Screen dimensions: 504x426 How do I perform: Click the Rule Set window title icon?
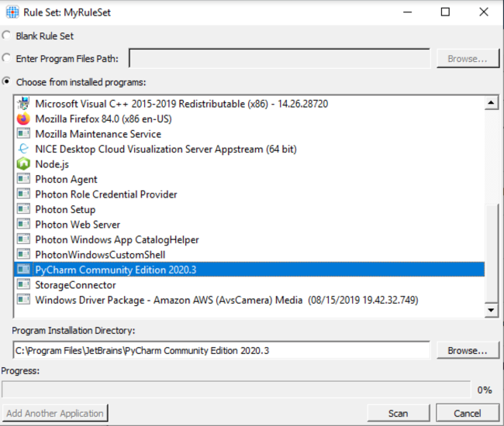click(12, 12)
